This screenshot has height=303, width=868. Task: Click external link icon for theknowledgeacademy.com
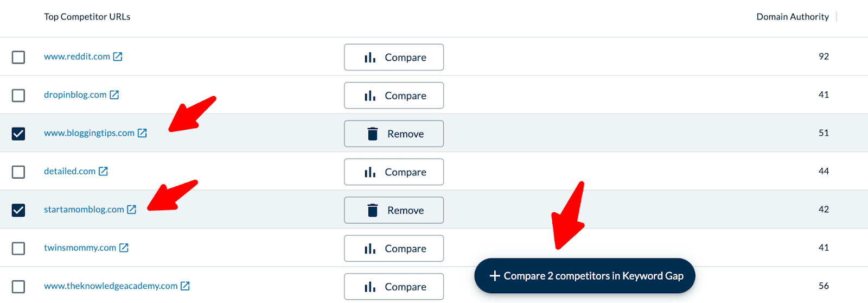pos(185,286)
